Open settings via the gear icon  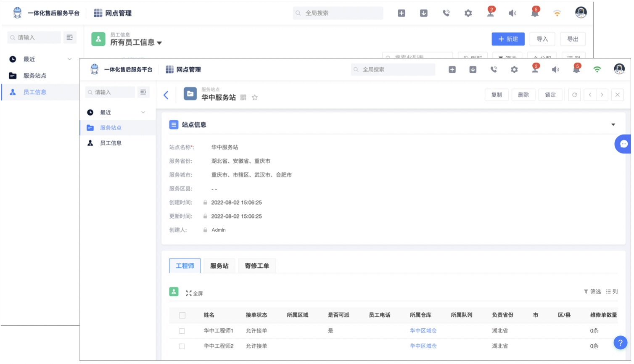click(514, 69)
